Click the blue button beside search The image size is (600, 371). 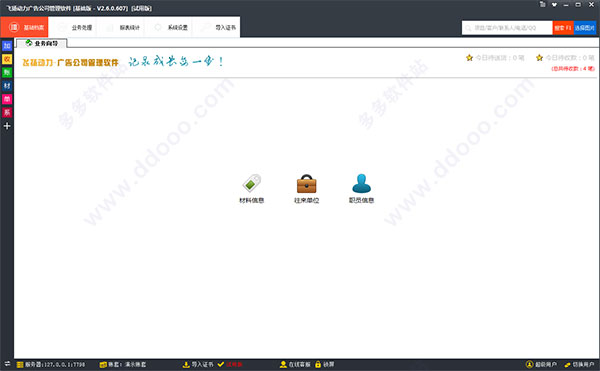(x=585, y=28)
